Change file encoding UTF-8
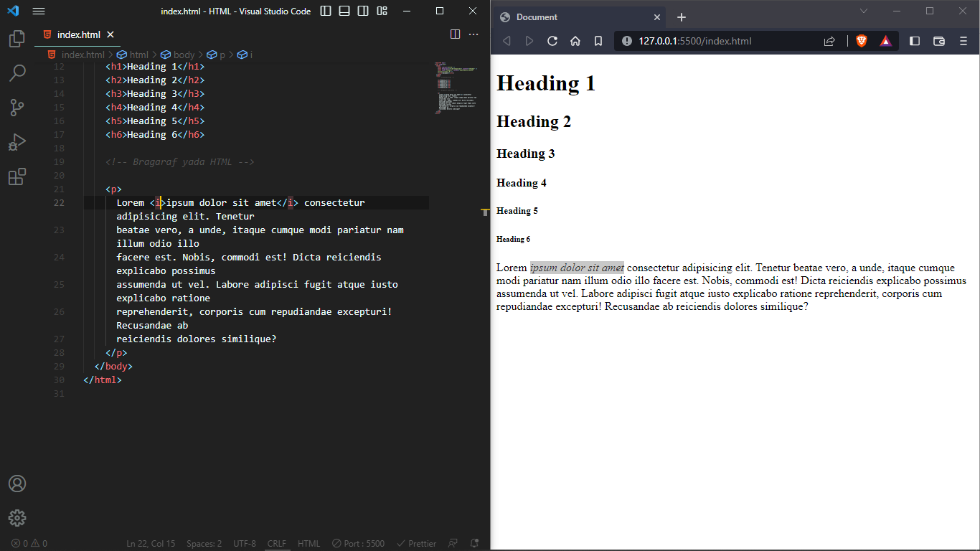This screenshot has width=980, height=551. tap(244, 544)
